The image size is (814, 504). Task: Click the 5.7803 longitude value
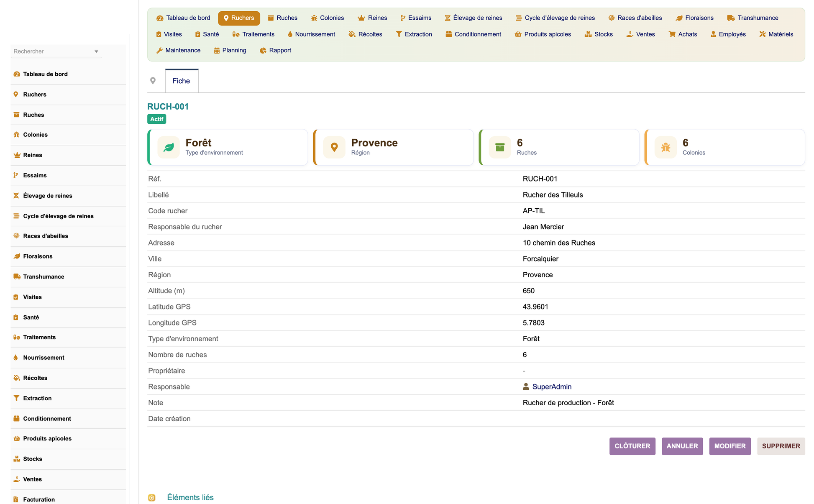tap(534, 323)
